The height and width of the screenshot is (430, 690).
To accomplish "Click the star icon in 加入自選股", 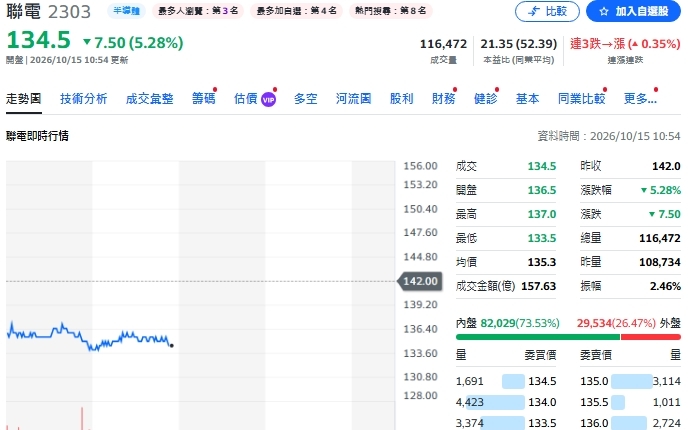I will click(604, 11).
